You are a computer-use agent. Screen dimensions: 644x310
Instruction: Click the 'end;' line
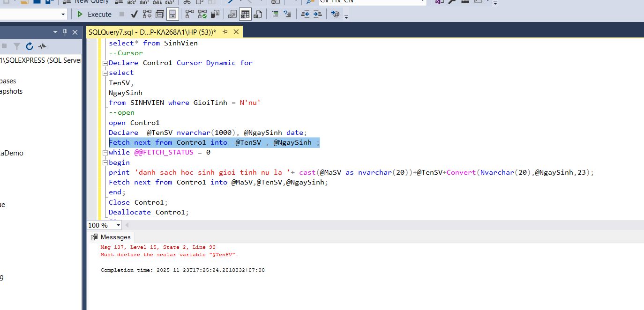(117, 192)
